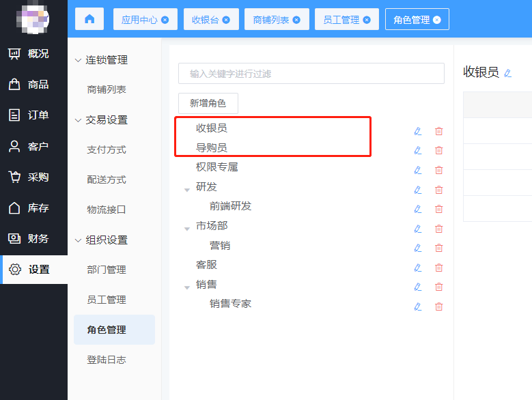The height and width of the screenshot is (400, 532).
Task: Click the edit pencil icon for 收银员 row
Action: [x=418, y=131]
